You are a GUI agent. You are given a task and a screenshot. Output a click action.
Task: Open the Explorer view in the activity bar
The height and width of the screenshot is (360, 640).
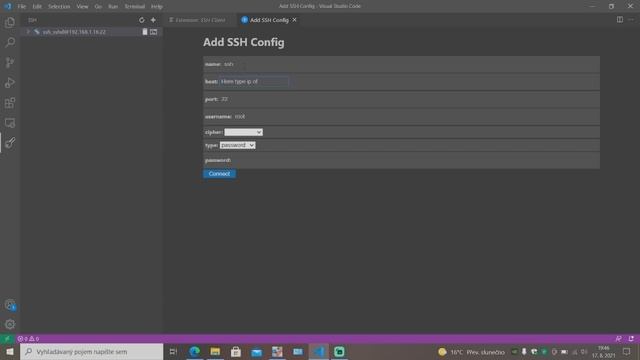coord(10,22)
